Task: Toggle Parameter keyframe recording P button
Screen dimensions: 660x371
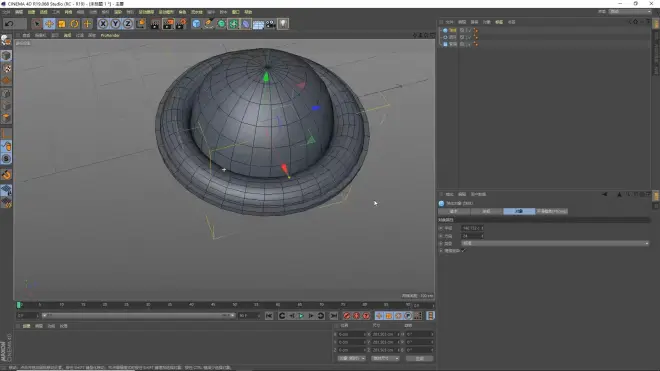Action: (x=408, y=316)
